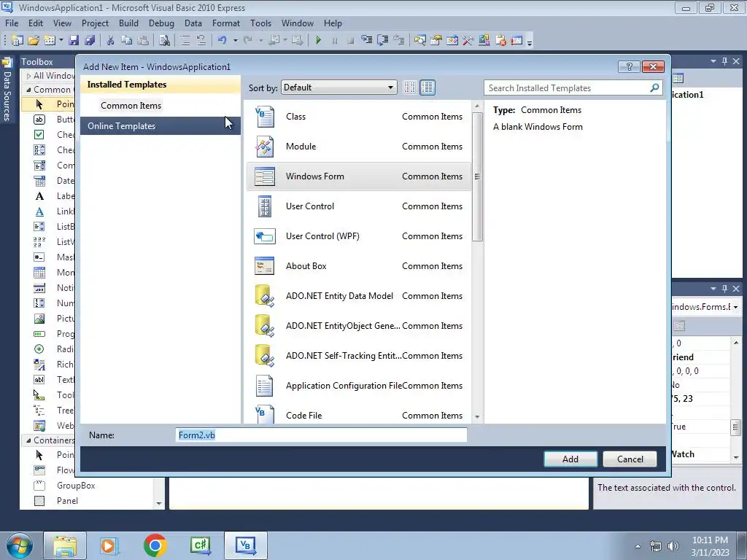Expand the All Windows Forms toolbox group

28,76
